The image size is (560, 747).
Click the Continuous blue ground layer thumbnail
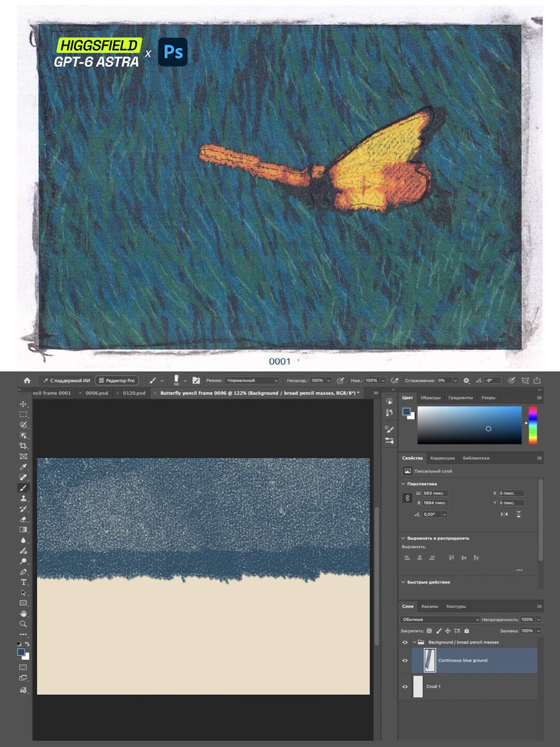pyautogui.click(x=429, y=660)
